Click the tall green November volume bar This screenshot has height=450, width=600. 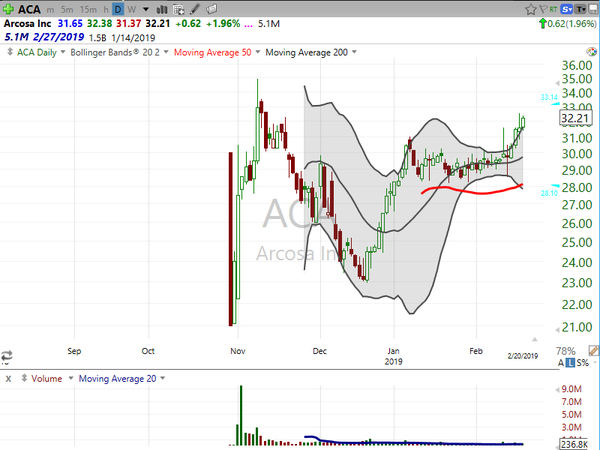[x=241, y=415]
